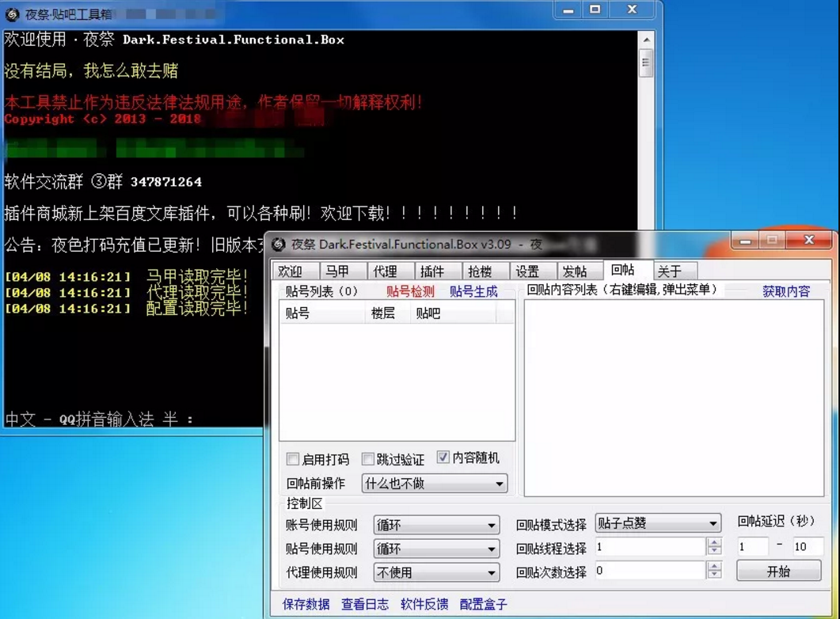This screenshot has height=619, width=840.
Task: Uncheck the 内容随机 checkbox
Action: [x=443, y=458]
